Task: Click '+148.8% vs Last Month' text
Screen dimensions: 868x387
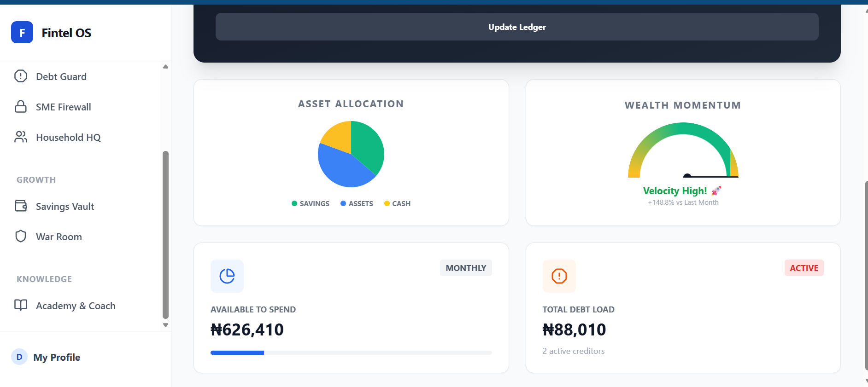Action: pos(683,202)
